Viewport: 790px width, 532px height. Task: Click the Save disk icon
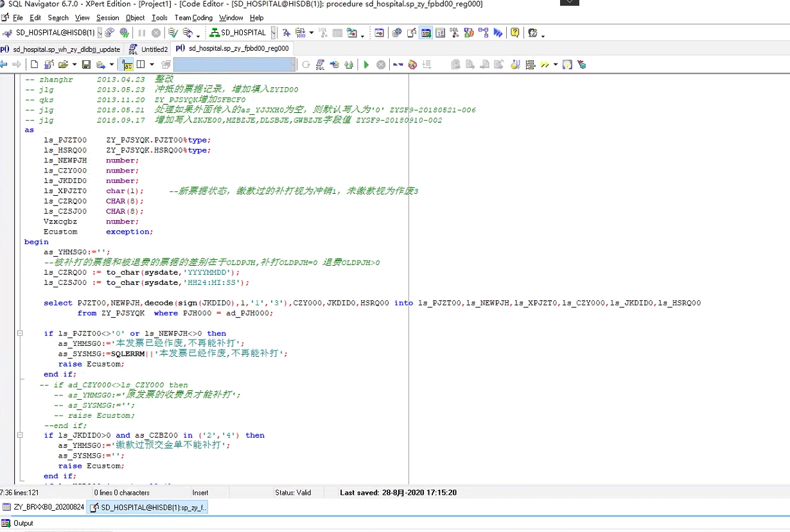click(86, 65)
